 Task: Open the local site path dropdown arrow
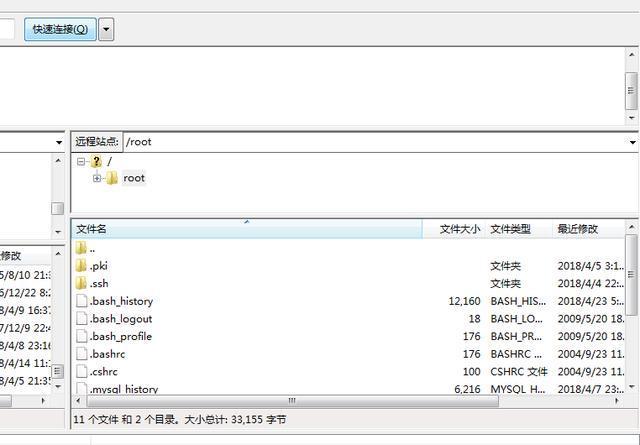coord(59,142)
